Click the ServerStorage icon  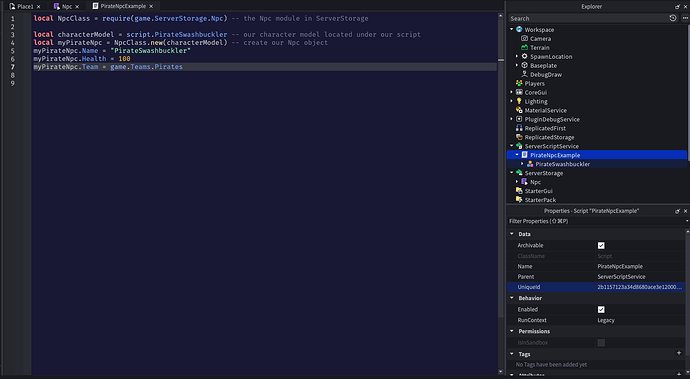point(519,173)
